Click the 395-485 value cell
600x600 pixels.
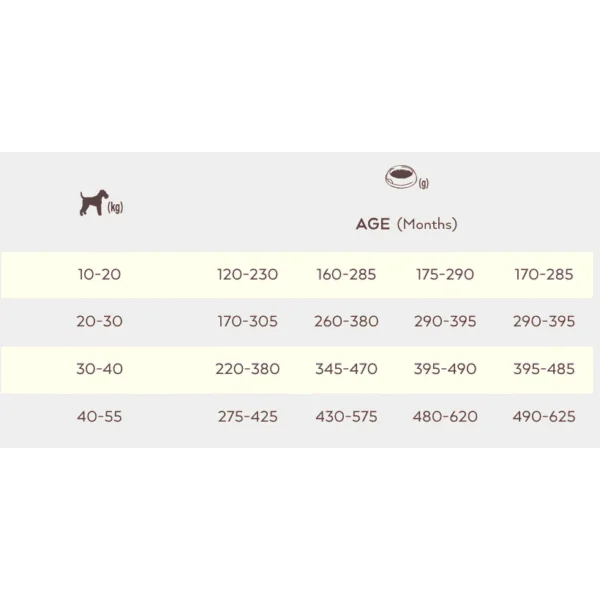coord(544,369)
